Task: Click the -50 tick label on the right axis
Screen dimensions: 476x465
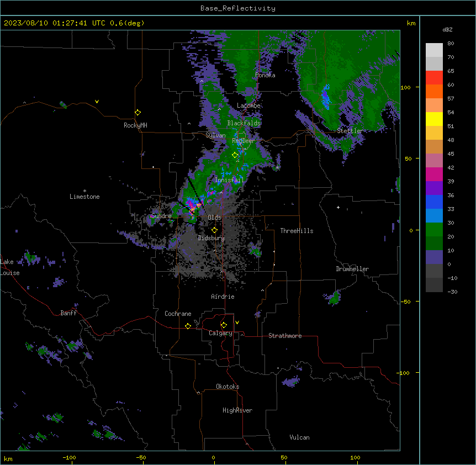Action: click(405, 302)
